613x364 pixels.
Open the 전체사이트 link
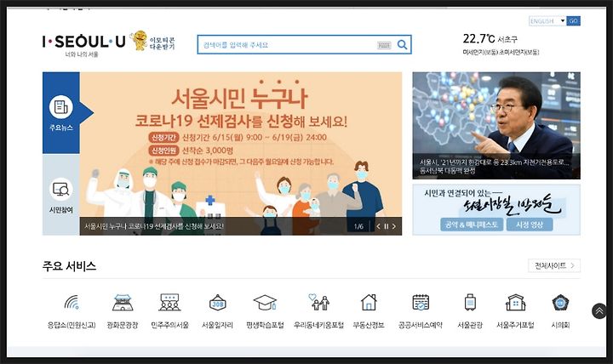[x=554, y=265]
